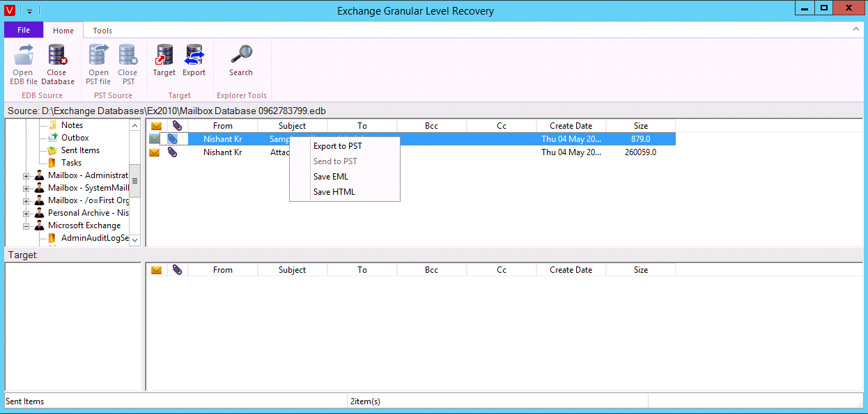This screenshot has height=414, width=868.
Task: Sort target list by Create Date column
Action: tap(571, 270)
